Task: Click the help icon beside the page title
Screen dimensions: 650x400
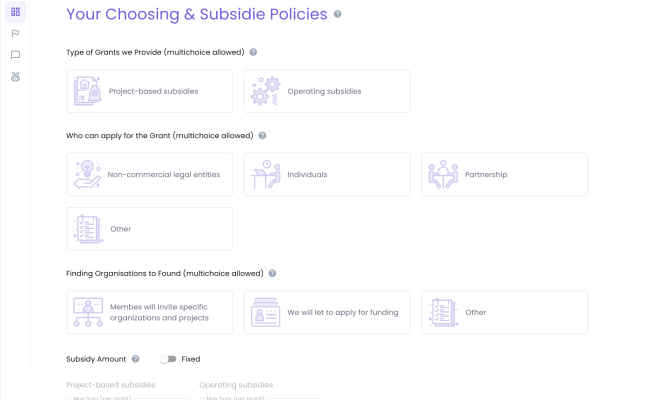Action: (x=337, y=14)
